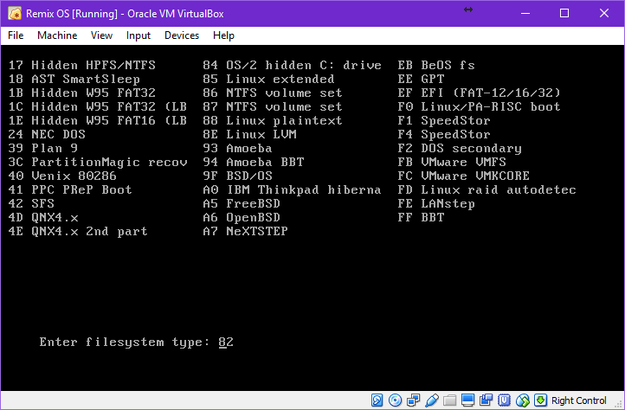Minimize the VirtualBox window

pyautogui.click(x=525, y=14)
